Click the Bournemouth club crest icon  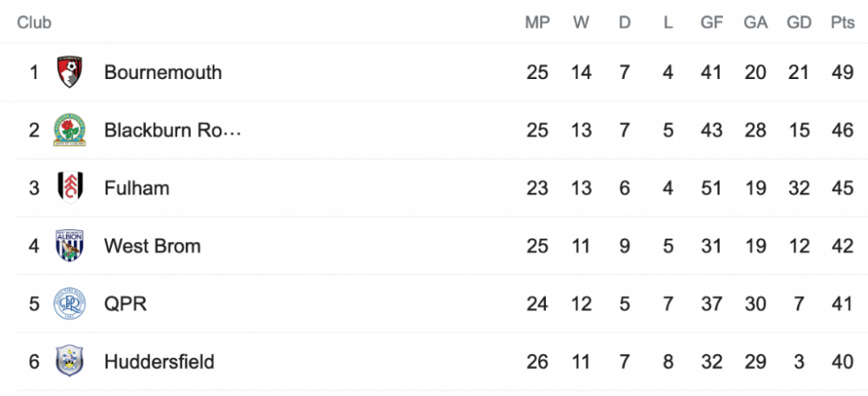[x=69, y=72]
